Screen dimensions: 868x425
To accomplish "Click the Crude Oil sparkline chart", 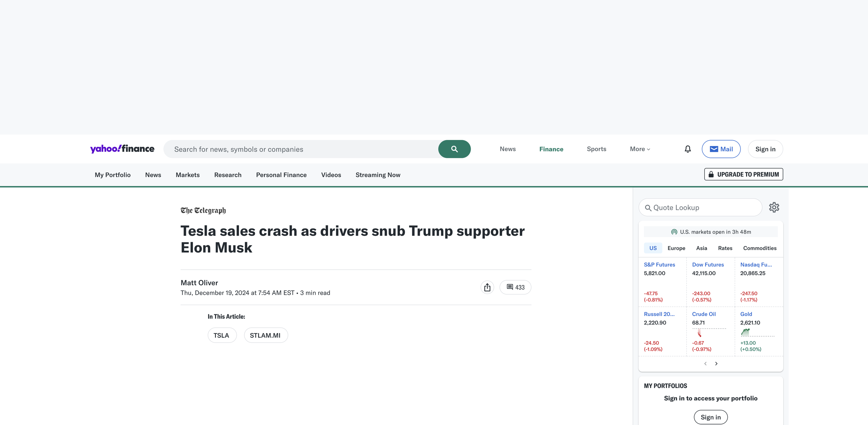I will point(709,332).
